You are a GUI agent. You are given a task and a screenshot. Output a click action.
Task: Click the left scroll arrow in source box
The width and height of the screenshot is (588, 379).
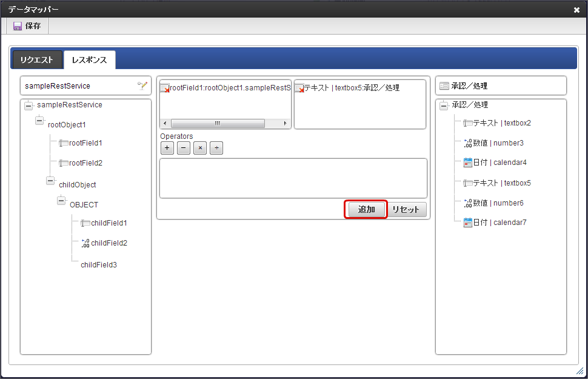[165, 124]
